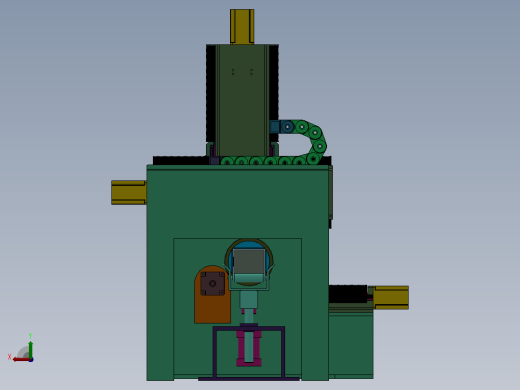Select the yellow motor atop the column
520x390 pixels.
coord(242,27)
